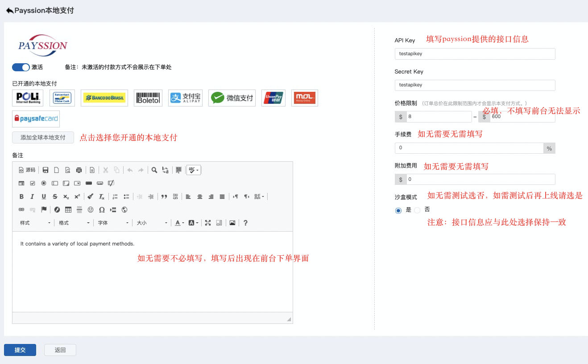This screenshot has width=588, height=364.
Task: Click the 手续费 percentage input field
Action: pos(469,148)
